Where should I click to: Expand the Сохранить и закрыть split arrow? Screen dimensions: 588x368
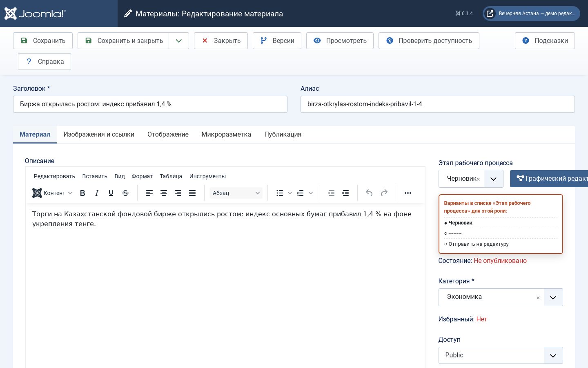click(179, 40)
